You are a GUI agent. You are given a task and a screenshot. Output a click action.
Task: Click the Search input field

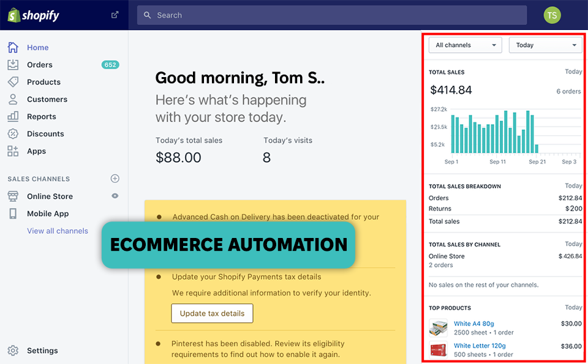tap(332, 15)
